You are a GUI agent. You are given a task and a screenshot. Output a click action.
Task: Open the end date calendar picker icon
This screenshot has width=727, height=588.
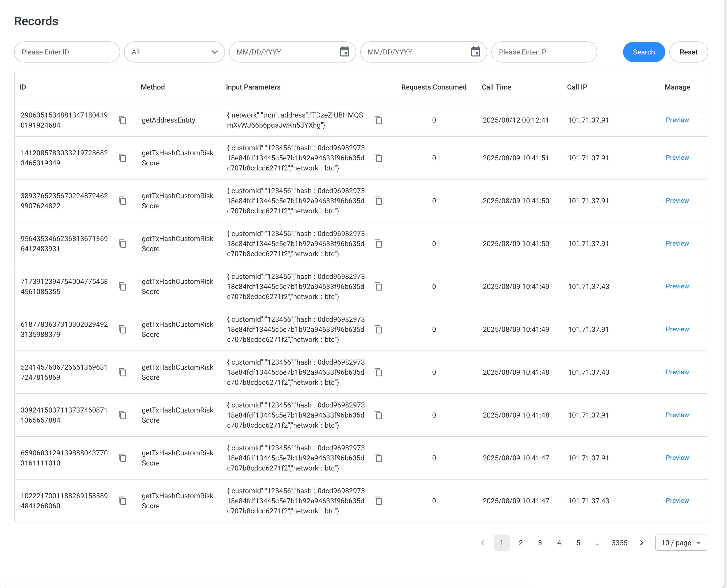point(475,52)
